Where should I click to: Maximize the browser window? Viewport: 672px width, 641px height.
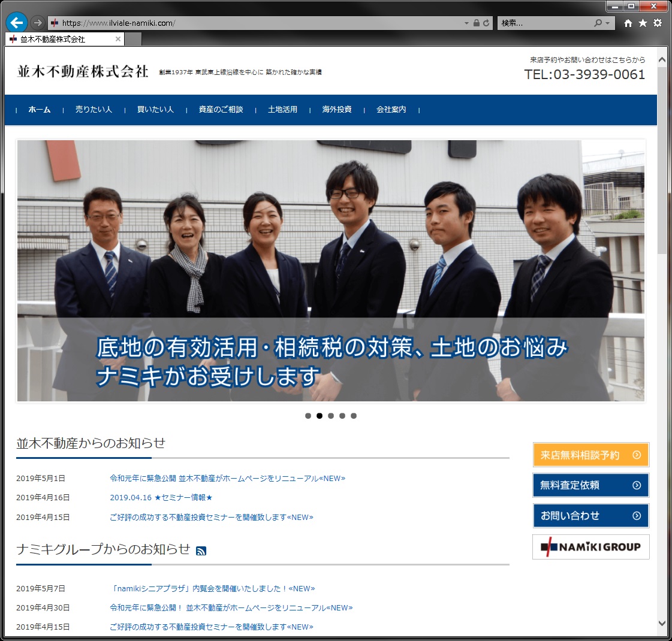631,6
